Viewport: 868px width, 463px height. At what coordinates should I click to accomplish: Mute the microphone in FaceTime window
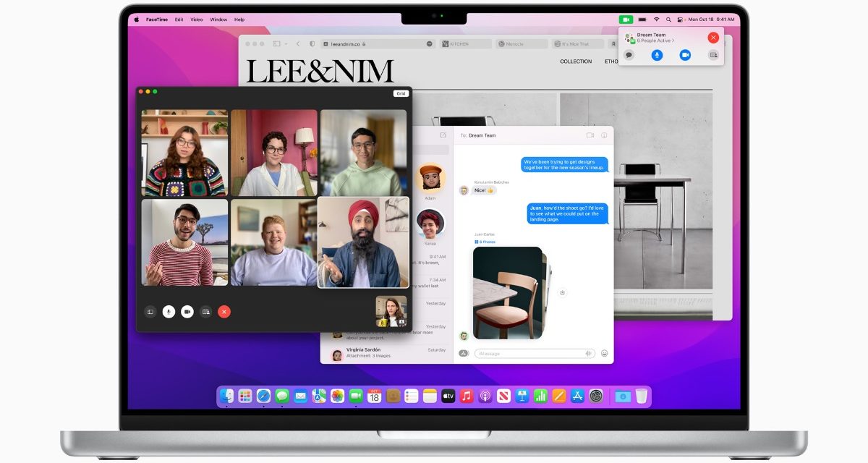point(169,312)
